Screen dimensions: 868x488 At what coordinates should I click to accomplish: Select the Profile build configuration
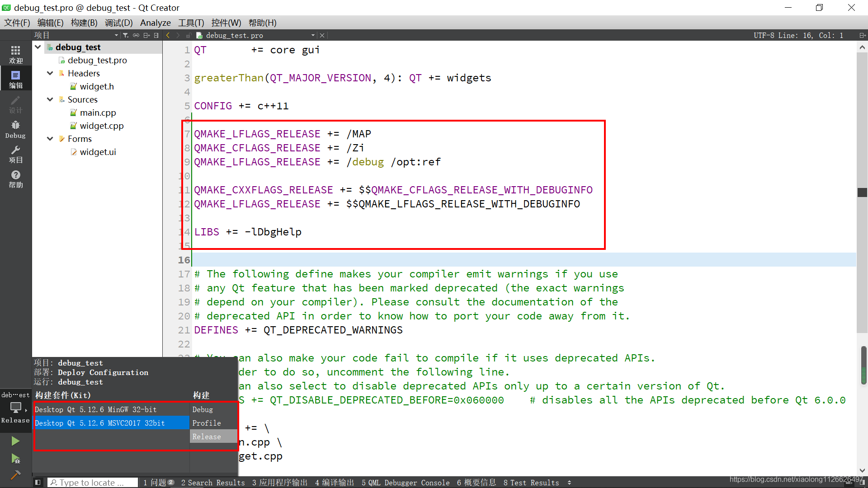point(207,423)
